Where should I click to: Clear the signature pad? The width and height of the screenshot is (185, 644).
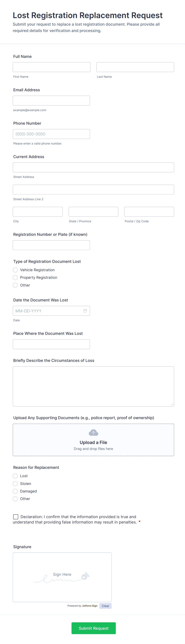(105, 606)
